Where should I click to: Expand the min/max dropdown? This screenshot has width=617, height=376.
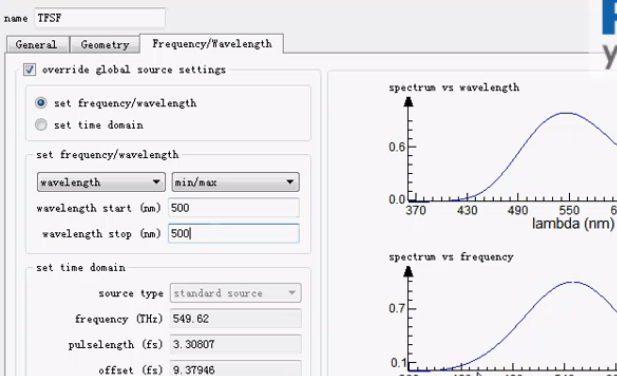pos(235,182)
